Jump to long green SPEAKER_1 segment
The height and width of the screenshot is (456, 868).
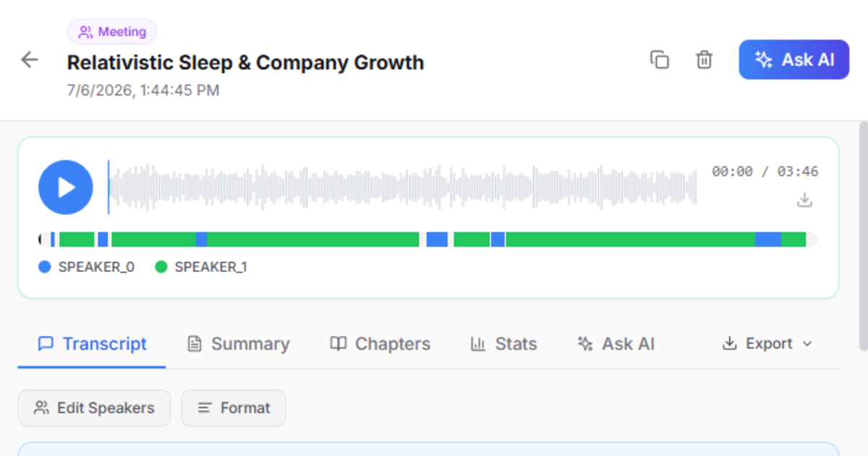(630, 240)
